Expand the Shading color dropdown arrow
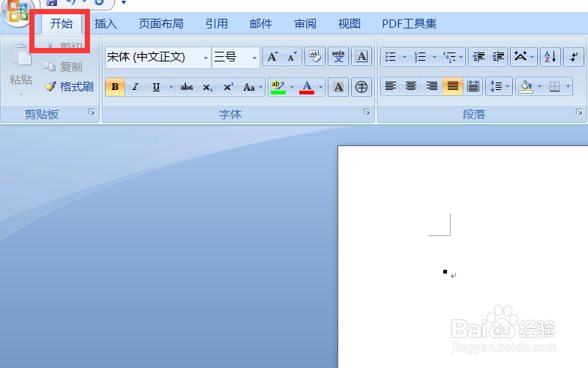Screen dimensions: 588x368 pyautogui.click(x=539, y=87)
